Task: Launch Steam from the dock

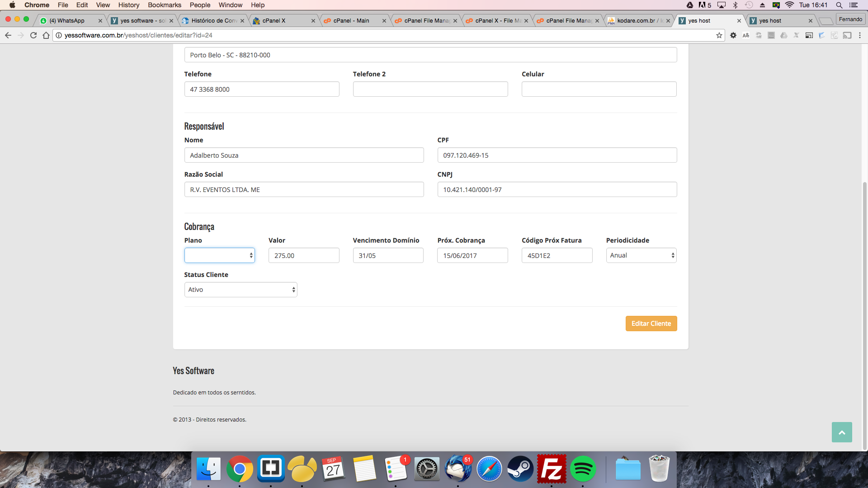Action: [x=520, y=469]
